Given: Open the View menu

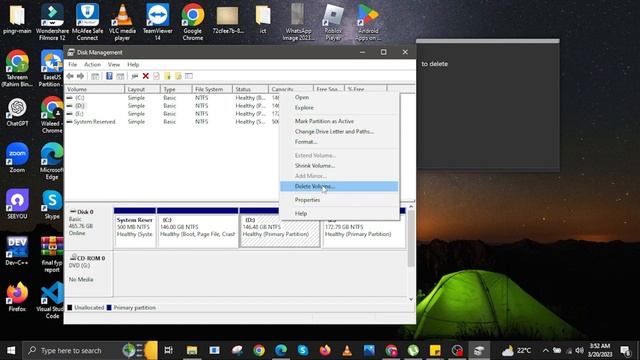Looking at the screenshot, I should [114, 64].
